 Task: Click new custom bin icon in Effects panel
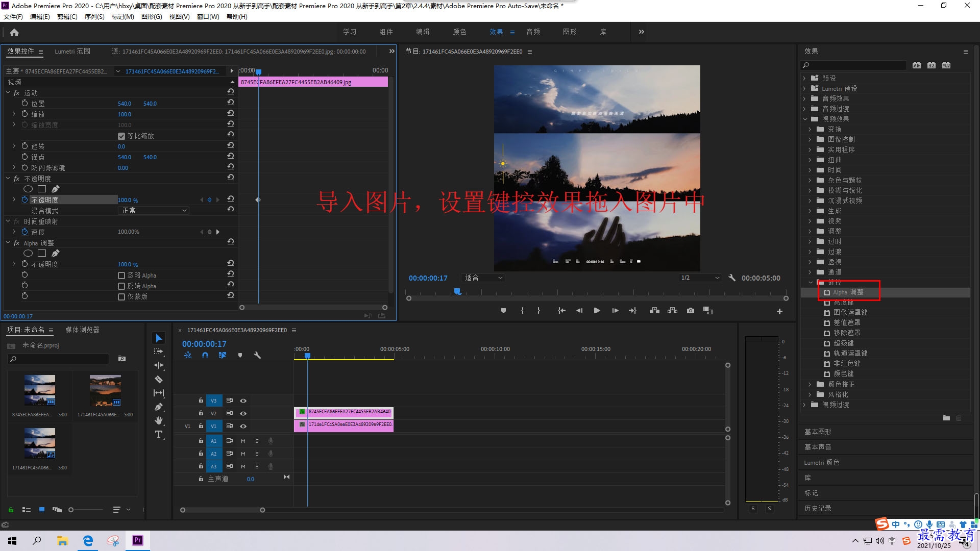point(946,418)
